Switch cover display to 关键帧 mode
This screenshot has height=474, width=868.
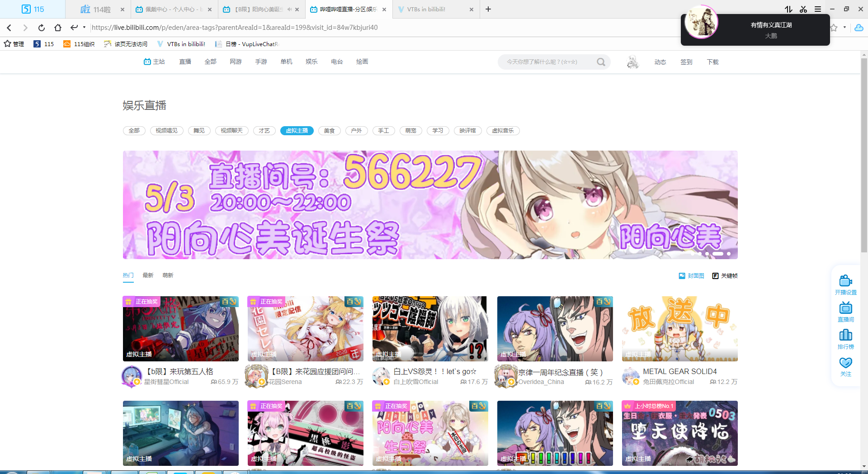[x=725, y=276]
